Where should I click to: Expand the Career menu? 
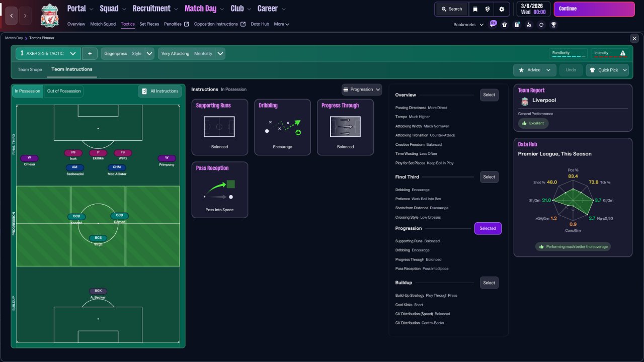pyautogui.click(x=272, y=9)
